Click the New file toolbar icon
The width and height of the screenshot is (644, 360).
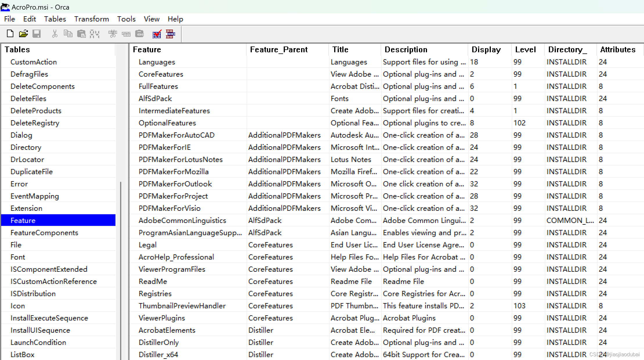[10, 34]
